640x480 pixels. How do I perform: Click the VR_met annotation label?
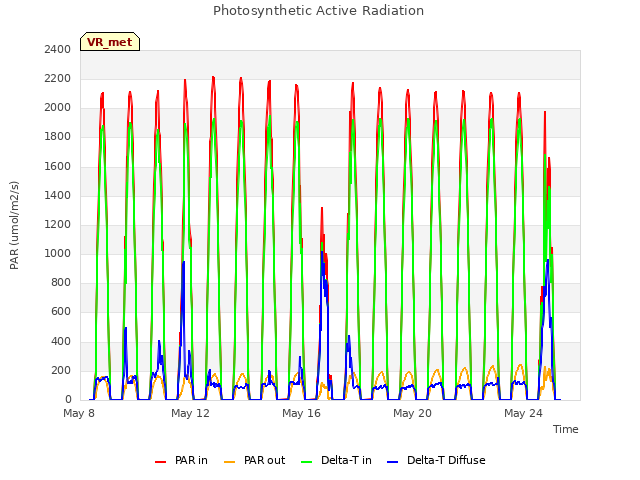click(110, 42)
